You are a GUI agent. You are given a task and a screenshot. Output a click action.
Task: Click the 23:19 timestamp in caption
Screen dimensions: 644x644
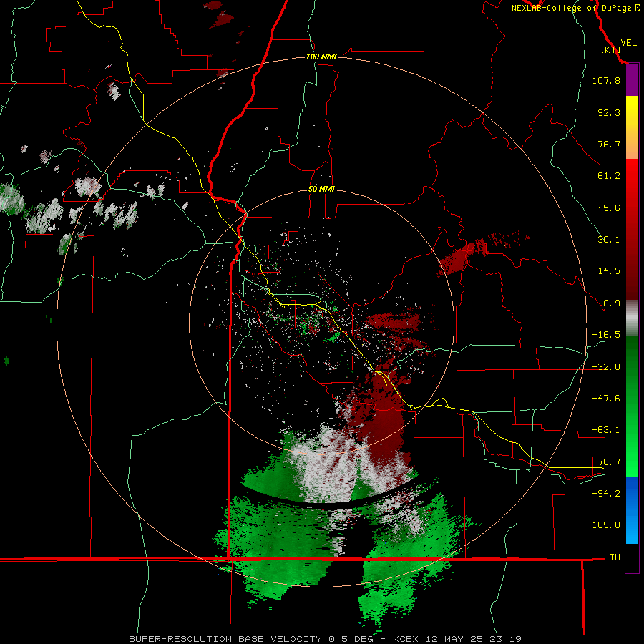point(506,639)
